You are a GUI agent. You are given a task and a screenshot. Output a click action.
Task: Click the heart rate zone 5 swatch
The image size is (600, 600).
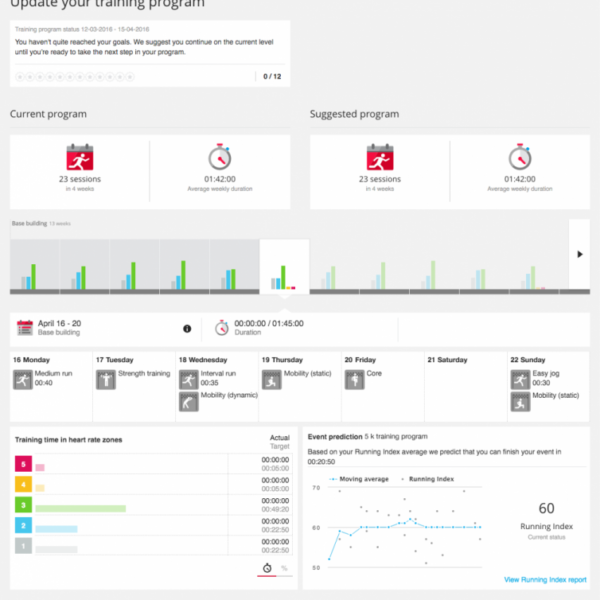point(22,465)
